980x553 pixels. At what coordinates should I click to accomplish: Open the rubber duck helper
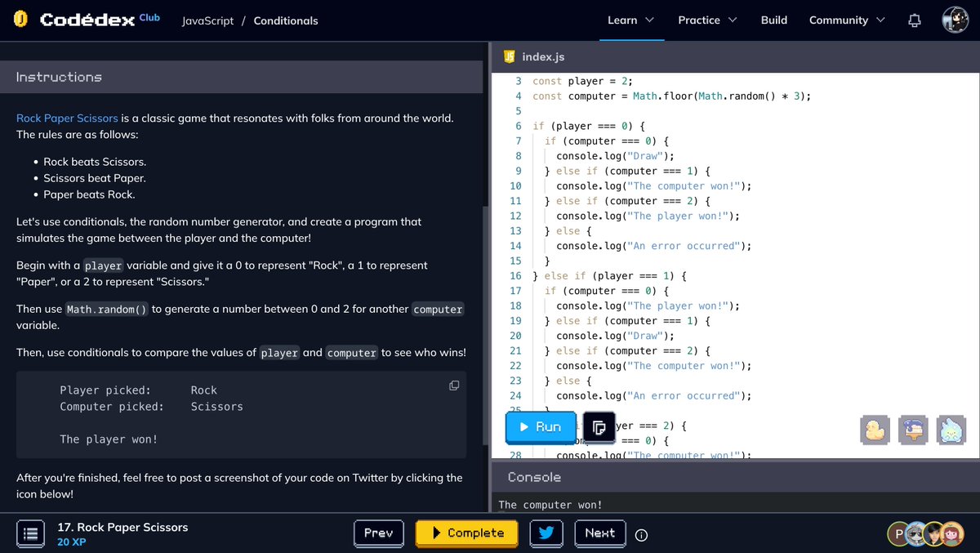pyautogui.click(x=875, y=430)
